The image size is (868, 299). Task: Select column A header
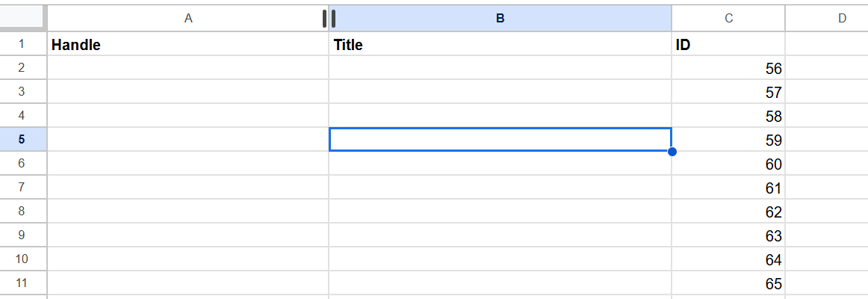click(188, 18)
